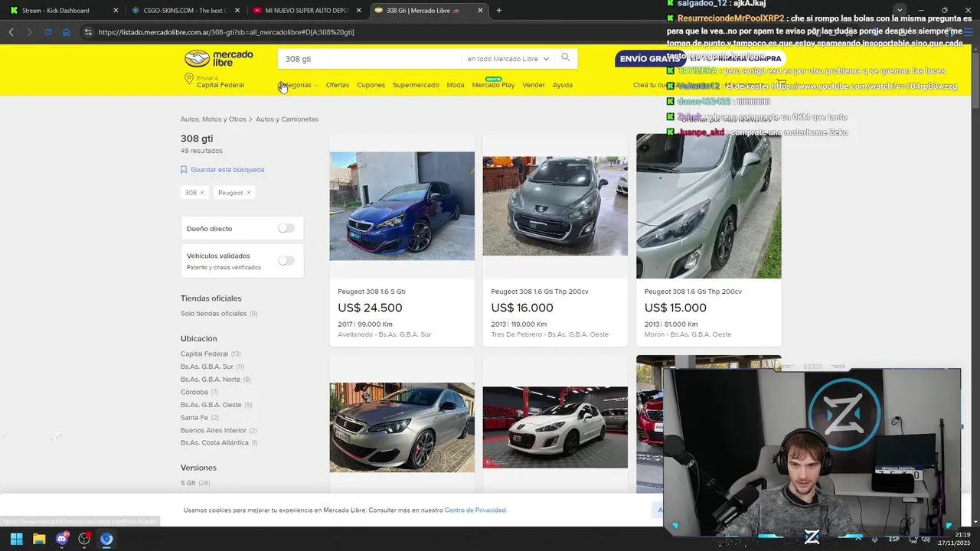980x551 pixels.
Task: Click the US$ 16.000 price text
Action: coord(522,308)
